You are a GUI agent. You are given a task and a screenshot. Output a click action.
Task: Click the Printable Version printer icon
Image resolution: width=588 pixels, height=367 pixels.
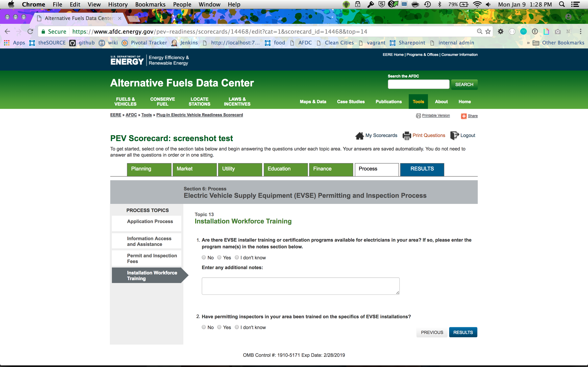[x=418, y=116]
